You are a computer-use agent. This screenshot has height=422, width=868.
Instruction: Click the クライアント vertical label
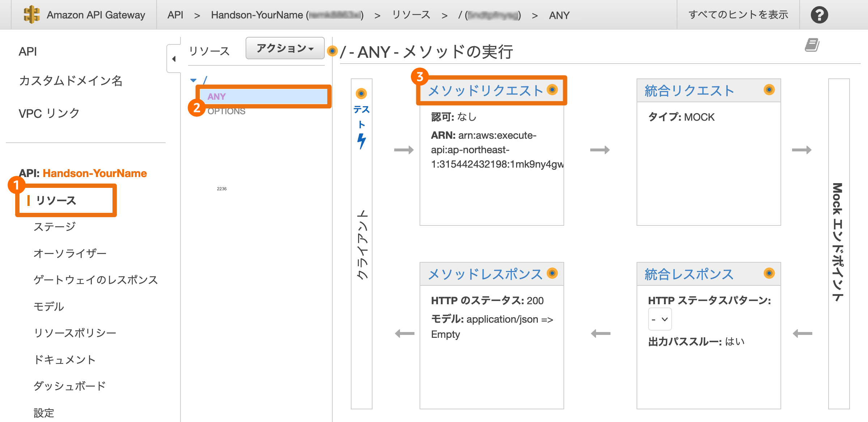(362, 244)
